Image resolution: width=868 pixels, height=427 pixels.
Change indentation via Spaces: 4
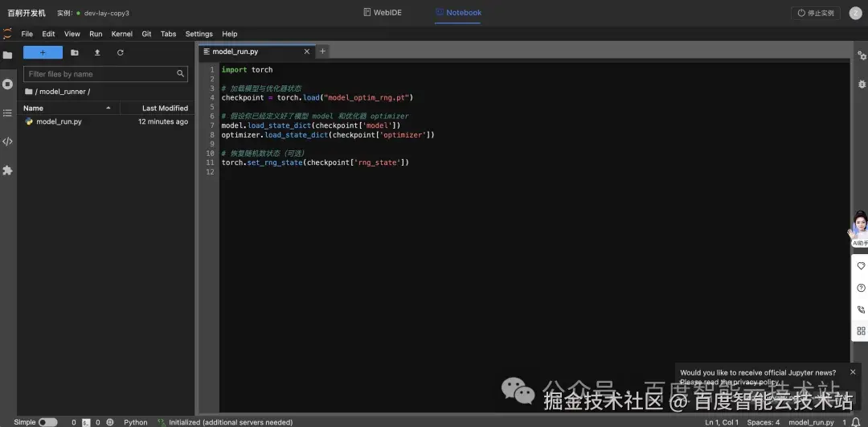(764, 422)
